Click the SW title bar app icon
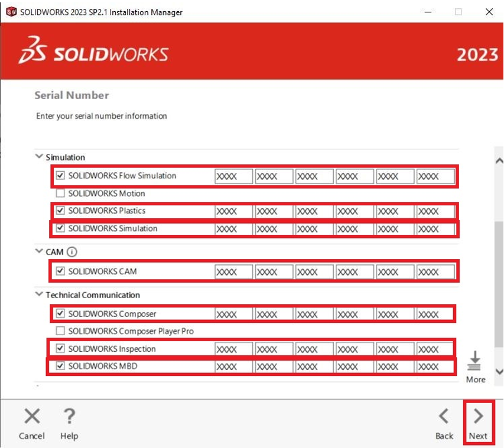This screenshot has height=448, width=504. (11, 12)
